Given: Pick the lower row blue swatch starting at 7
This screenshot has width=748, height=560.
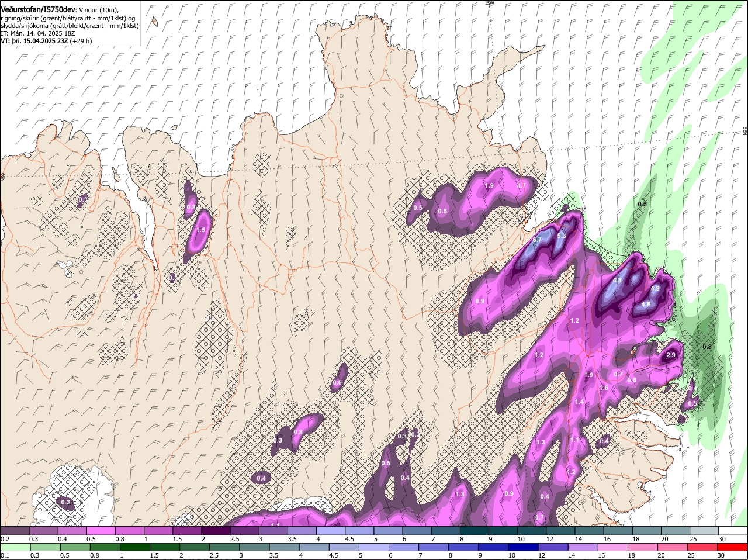Looking at the screenshot, I should (434, 547).
